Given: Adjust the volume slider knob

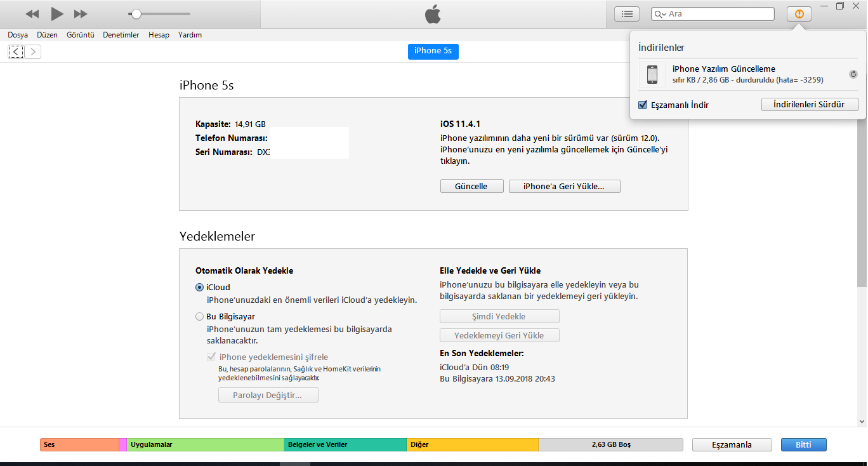Looking at the screenshot, I should pyautogui.click(x=136, y=13).
